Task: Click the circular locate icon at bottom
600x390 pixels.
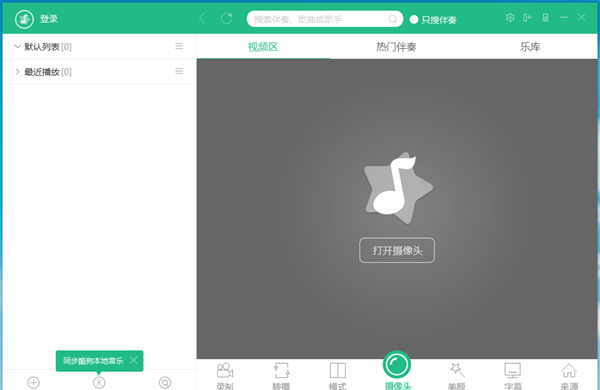Action: click(x=165, y=382)
